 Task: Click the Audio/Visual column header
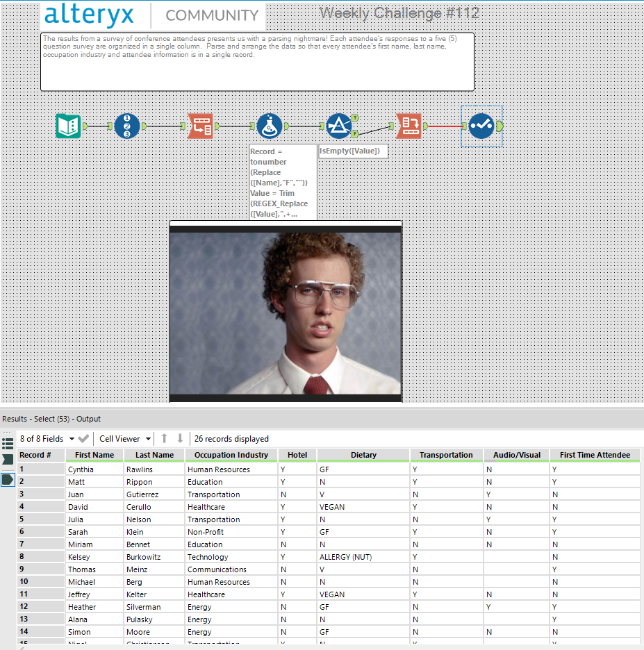click(517, 455)
